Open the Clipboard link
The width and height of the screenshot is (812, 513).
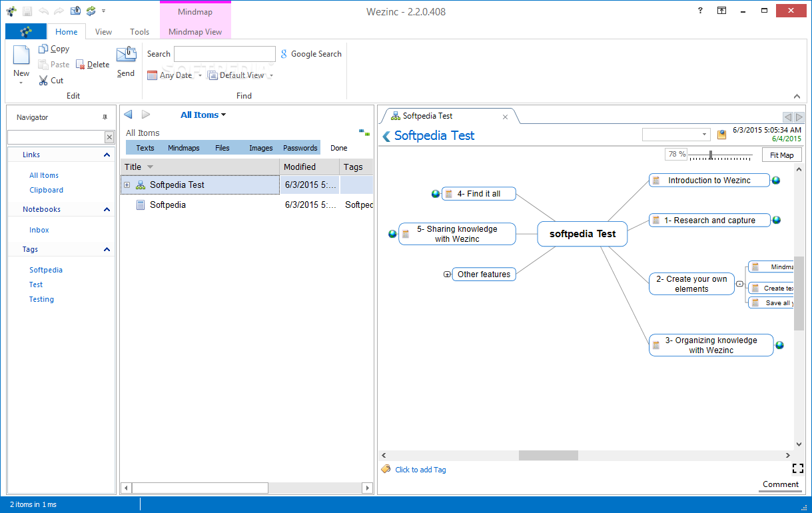pos(47,190)
